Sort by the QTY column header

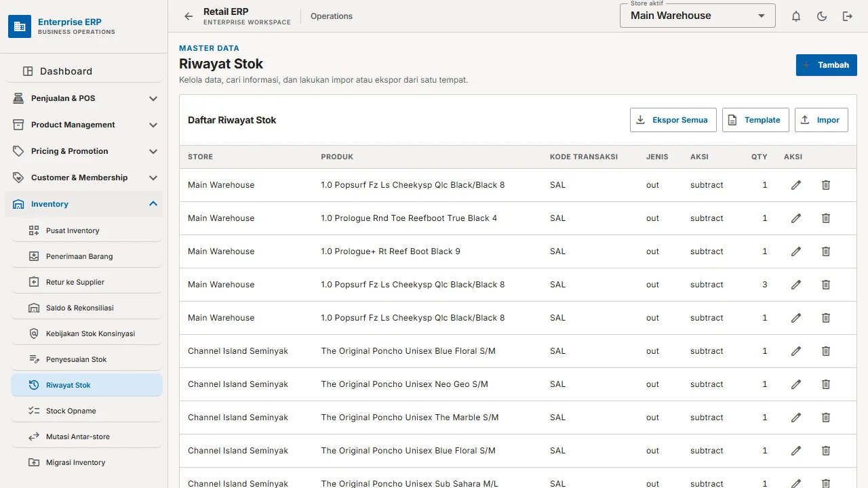point(759,157)
